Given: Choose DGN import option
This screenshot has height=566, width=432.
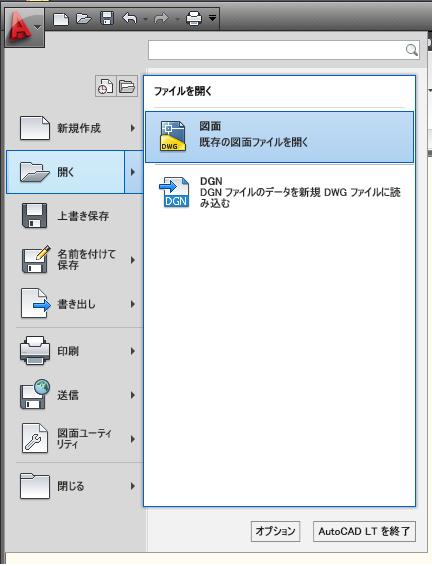Looking at the screenshot, I should [x=279, y=192].
